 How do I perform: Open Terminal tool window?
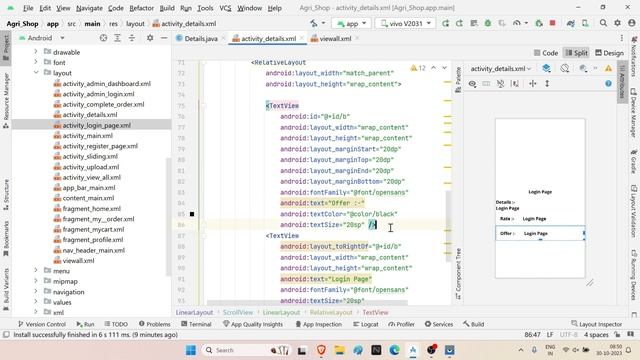pos(196,324)
